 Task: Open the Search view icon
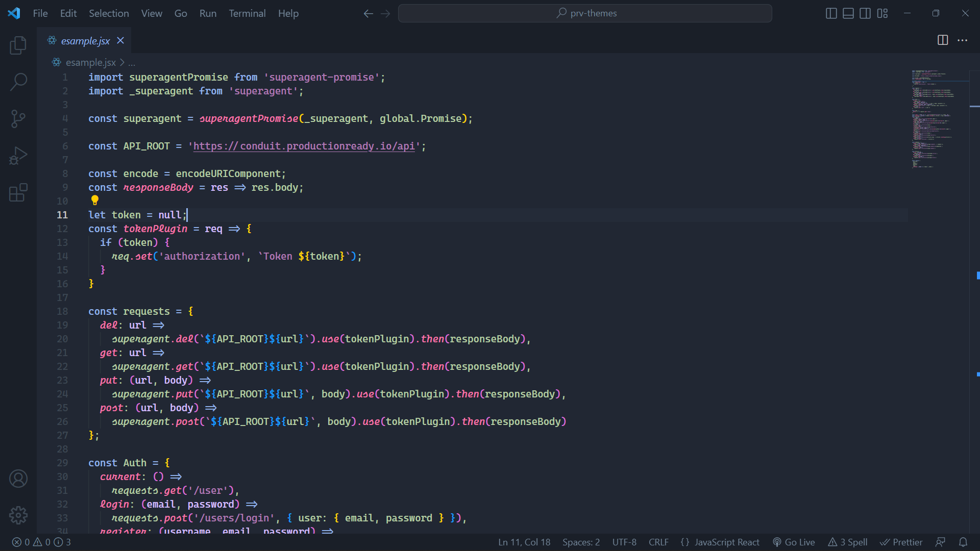(18, 82)
